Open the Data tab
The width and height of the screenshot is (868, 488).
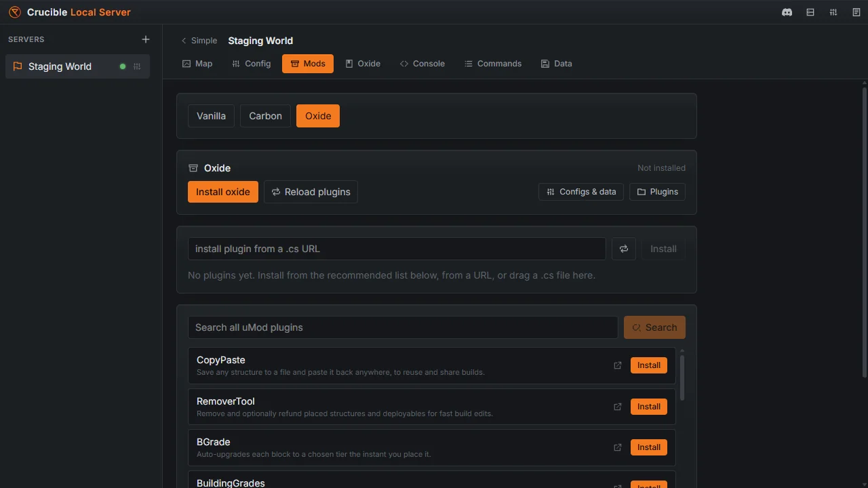tap(556, 64)
